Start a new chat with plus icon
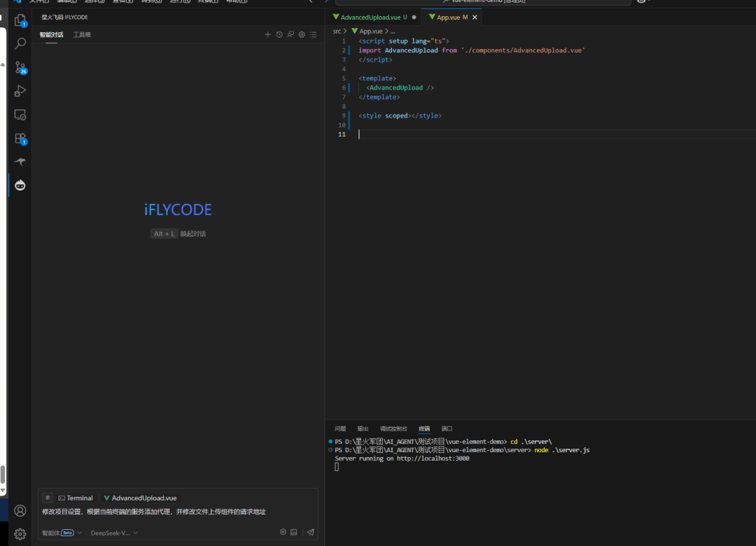This screenshot has height=546, width=756. click(267, 35)
